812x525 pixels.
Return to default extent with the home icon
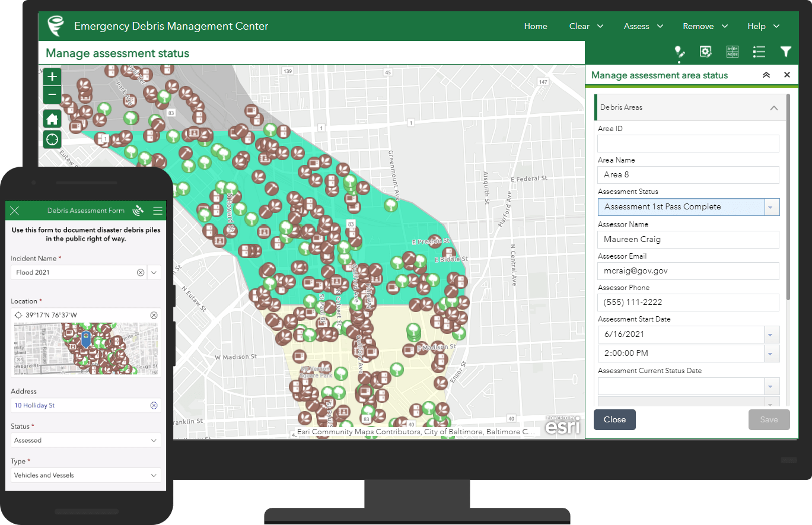[x=52, y=119]
